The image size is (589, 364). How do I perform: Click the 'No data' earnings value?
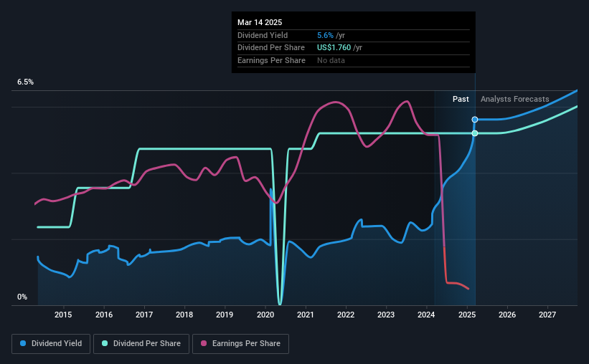coord(331,60)
